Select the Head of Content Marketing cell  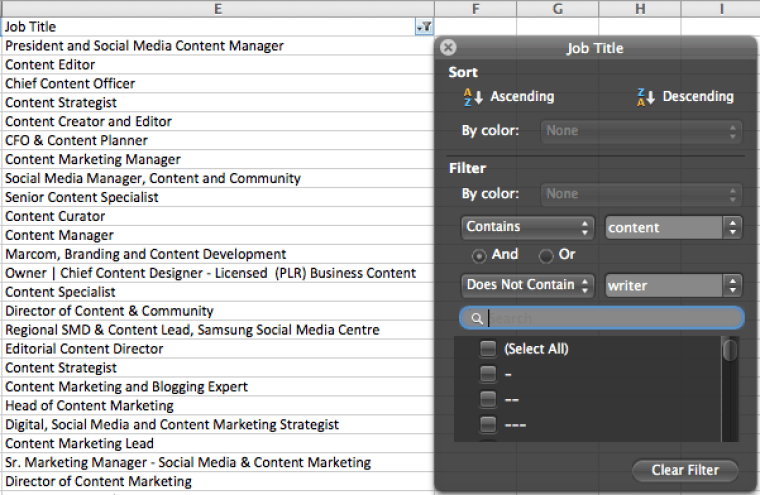218,405
